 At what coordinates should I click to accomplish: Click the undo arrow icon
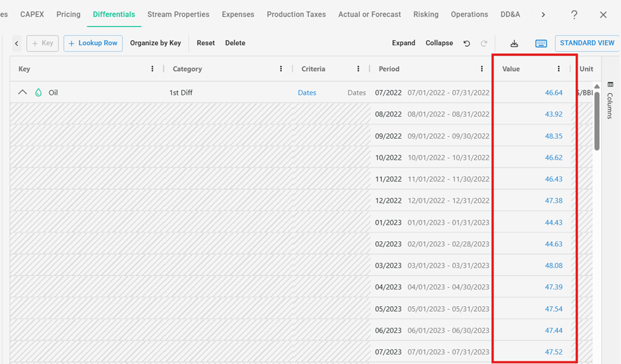(466, 43)
